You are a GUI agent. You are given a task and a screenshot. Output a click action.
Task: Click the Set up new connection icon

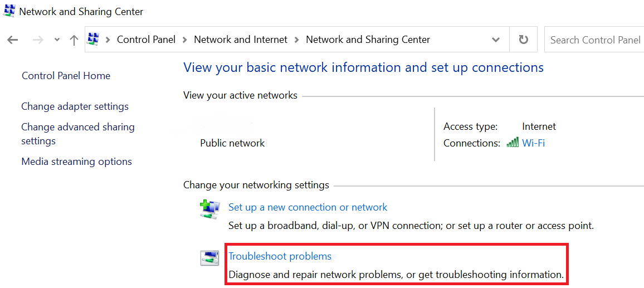209,209
